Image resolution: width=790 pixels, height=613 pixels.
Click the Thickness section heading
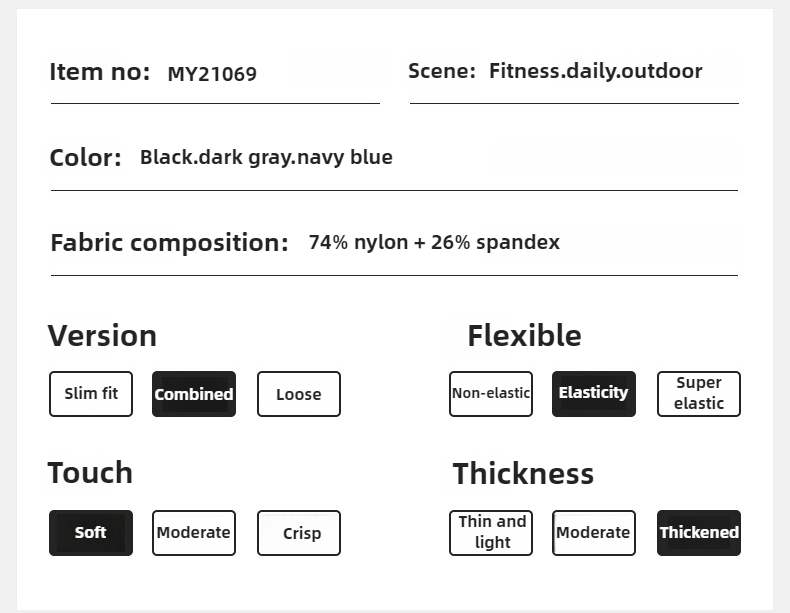pyautogui.click(x=523, y=473)
